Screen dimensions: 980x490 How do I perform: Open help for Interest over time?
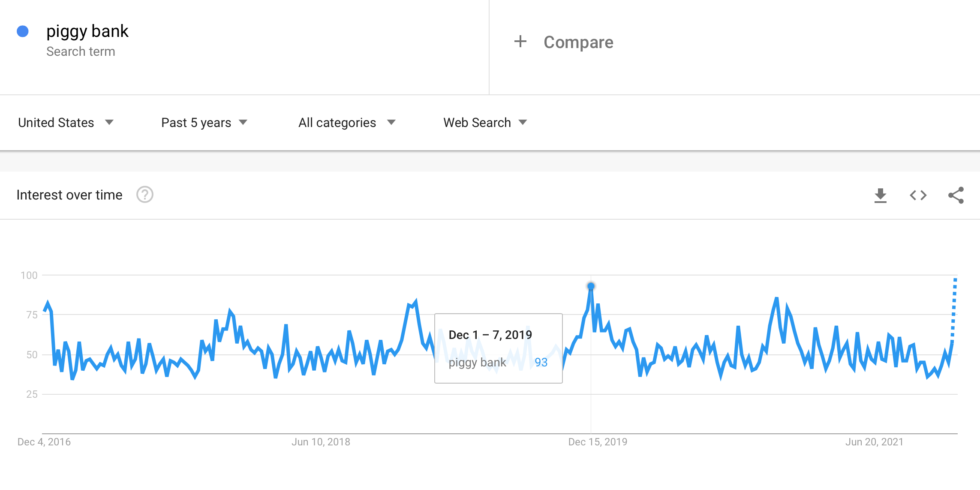145,195
